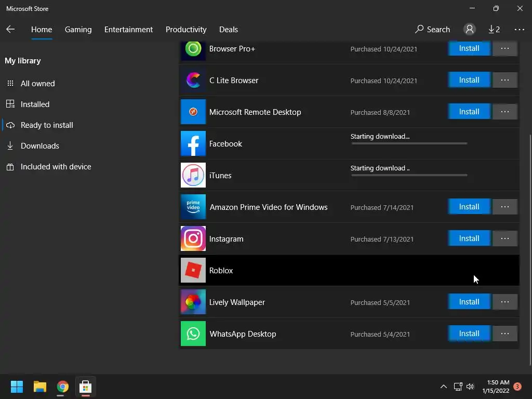Screen dimensions: 532x399
Task: Open more options for C Lite Browser
Action: pos(505,80)
